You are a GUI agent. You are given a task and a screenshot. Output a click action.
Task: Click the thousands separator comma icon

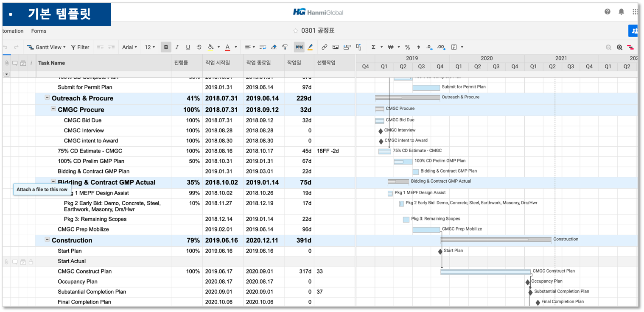point(418,47)
